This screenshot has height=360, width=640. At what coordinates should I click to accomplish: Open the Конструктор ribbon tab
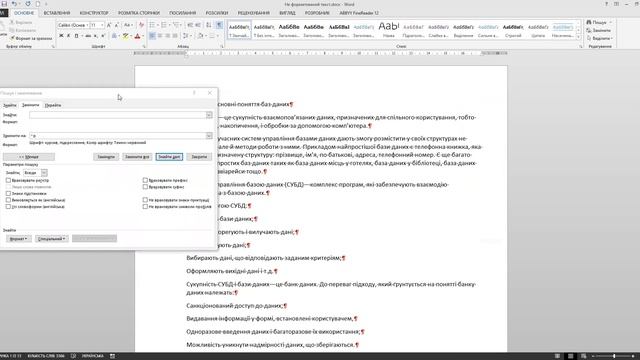point(94,13)
